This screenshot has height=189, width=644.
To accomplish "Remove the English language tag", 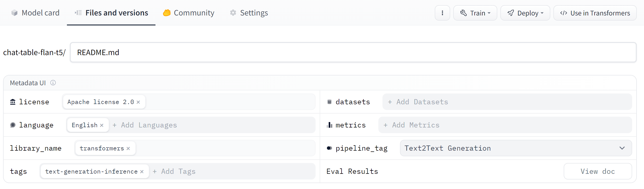I will [102, 125].
